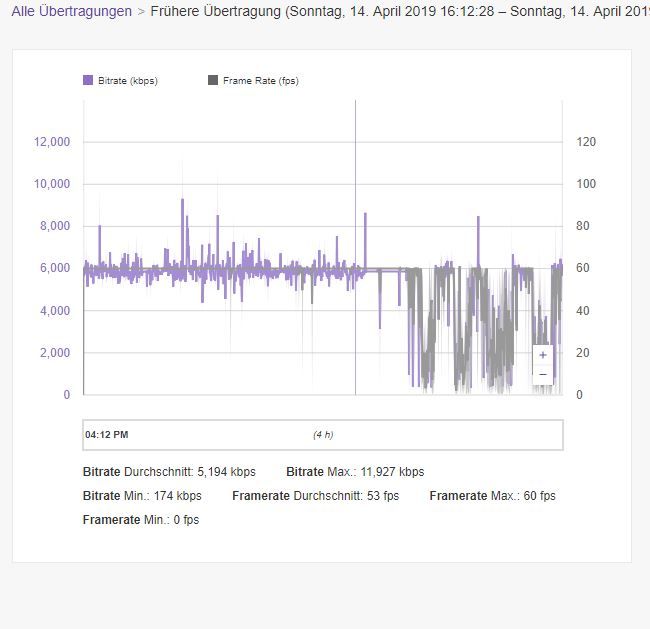Image resolution: width=650 pixels, height=629 pixels.
Task: Click the 10,000 bitrate axis label
Action: (x=52, y=184)
